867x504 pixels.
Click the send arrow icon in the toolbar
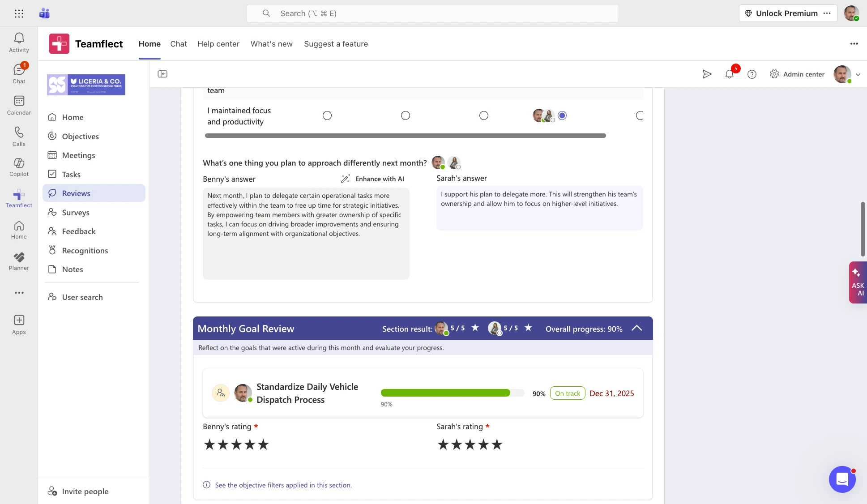[x=707, y=74]
